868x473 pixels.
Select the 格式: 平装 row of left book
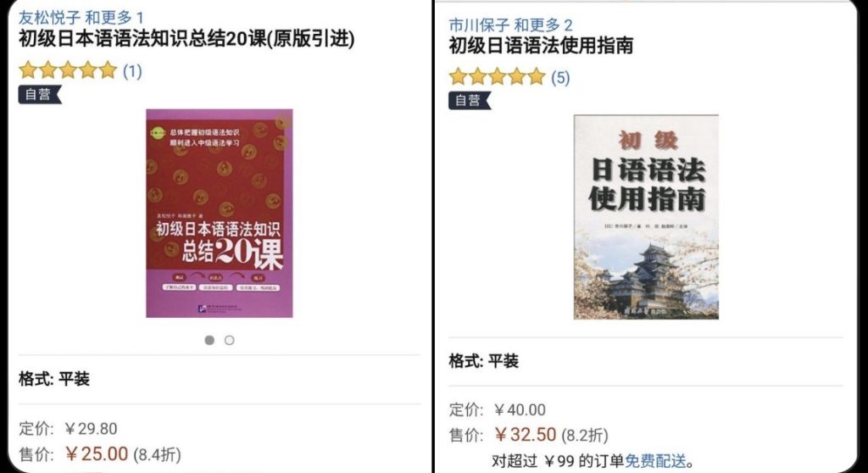(220, 380)
